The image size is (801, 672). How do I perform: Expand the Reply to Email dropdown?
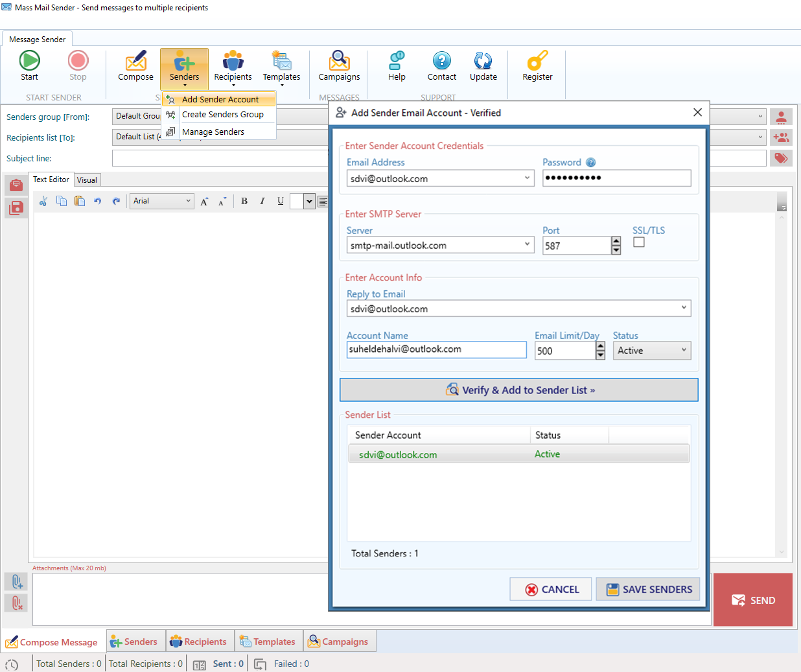pos(684,308)
